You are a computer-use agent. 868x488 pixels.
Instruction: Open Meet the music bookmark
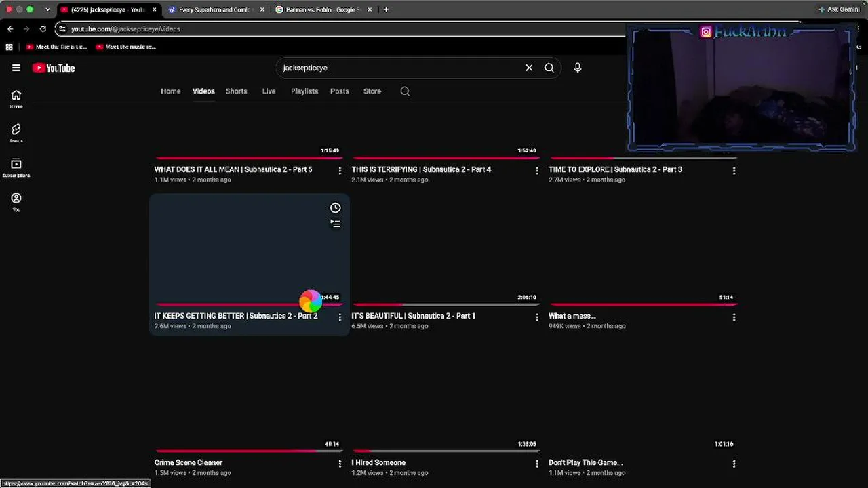tap(126, 47)
